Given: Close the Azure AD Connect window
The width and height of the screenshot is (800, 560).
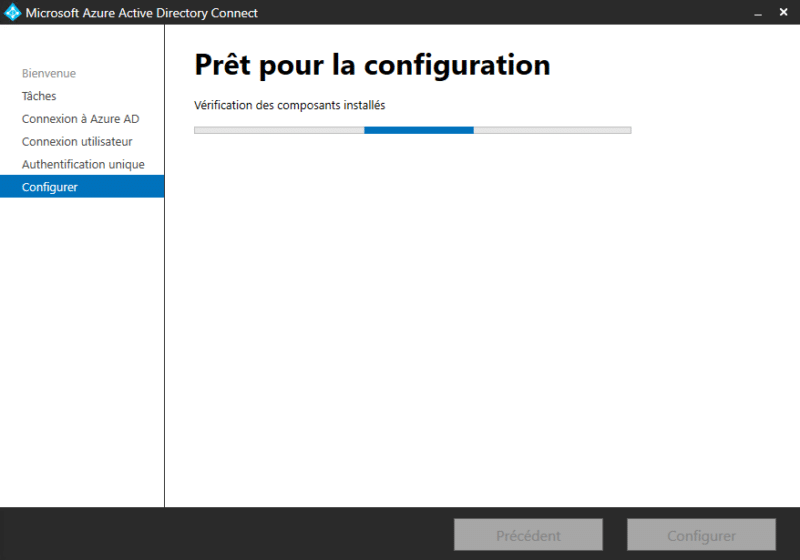Looking at the screenshot, I should tap(784, 12).
